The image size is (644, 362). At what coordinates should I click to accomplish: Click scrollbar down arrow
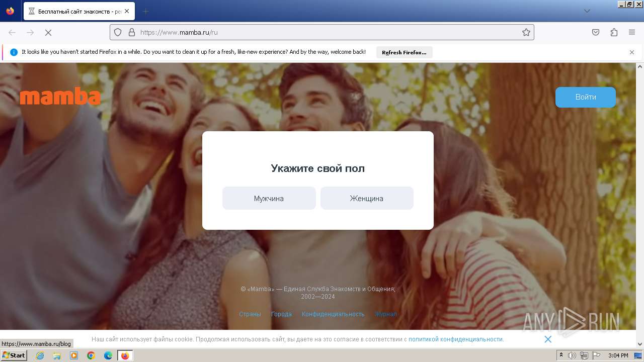point(640,344)
